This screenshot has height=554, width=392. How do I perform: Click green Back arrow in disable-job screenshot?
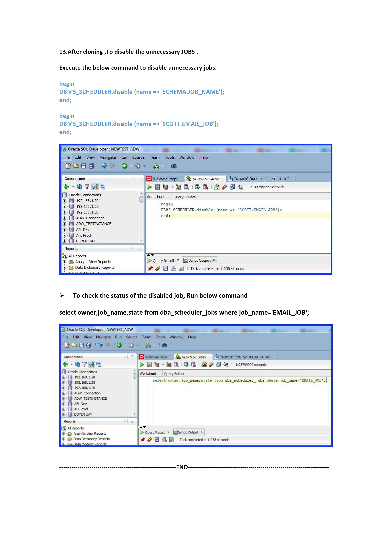(x=125, y=166)
